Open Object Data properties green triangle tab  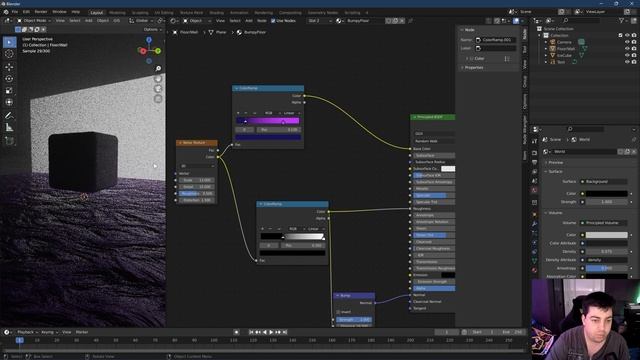pos(534,260)
